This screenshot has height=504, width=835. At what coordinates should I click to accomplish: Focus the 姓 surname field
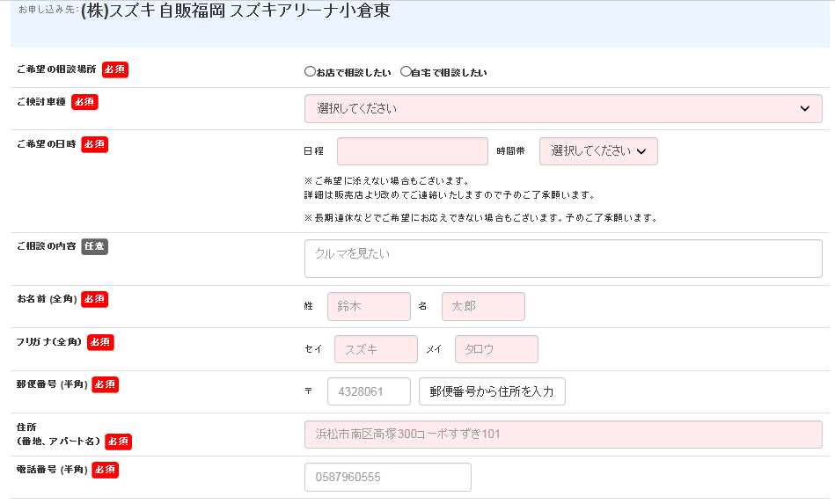(369, 307)
